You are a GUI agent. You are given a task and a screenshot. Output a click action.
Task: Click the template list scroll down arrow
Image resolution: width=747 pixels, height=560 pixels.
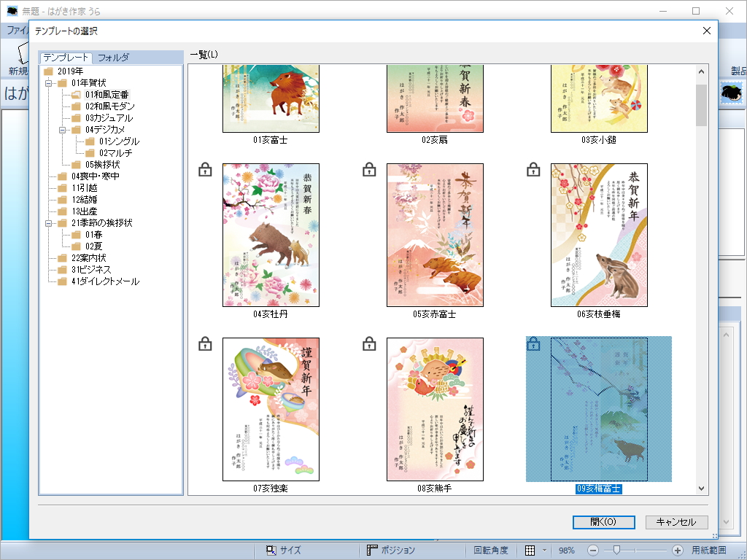701,488
